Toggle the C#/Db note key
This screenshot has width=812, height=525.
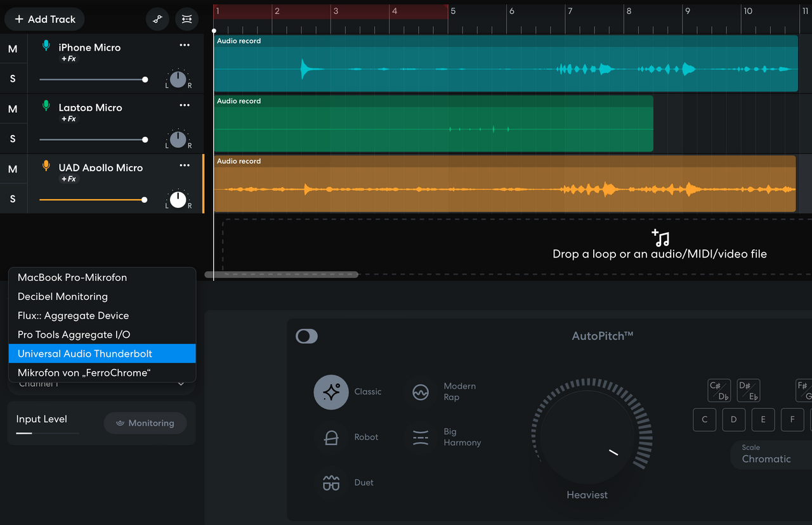click(719, 391)
